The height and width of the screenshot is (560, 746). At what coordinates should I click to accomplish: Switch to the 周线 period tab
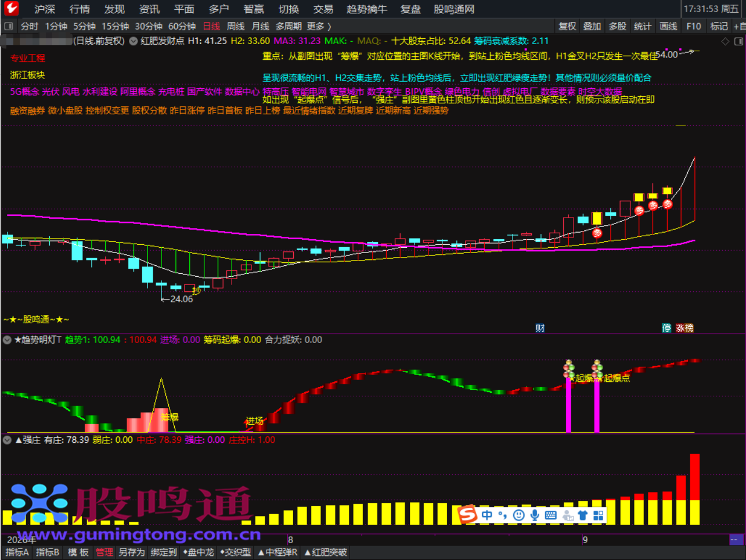click(236, 26)
